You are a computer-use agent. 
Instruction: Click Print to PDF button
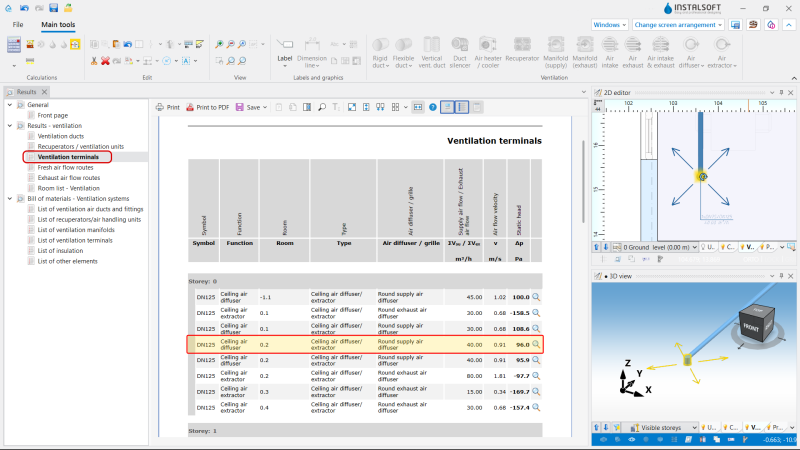(208, 107)
